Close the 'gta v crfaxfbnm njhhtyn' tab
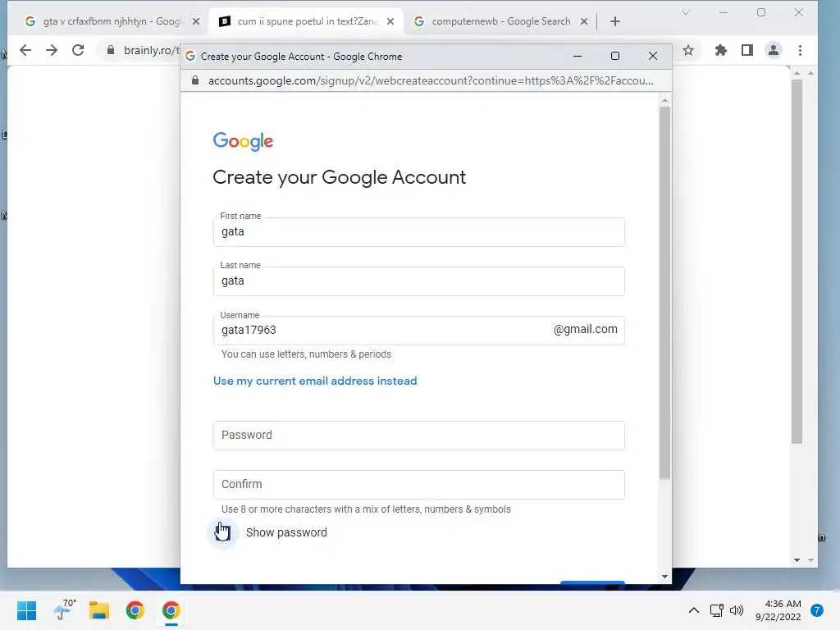Image resolution: width=840 pixels, height=630 pixels. 196,21
